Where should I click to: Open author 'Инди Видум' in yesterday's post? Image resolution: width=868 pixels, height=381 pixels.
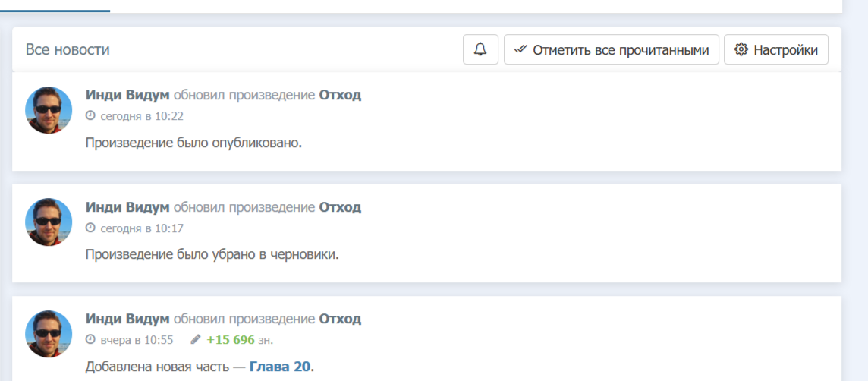(127, 319)
